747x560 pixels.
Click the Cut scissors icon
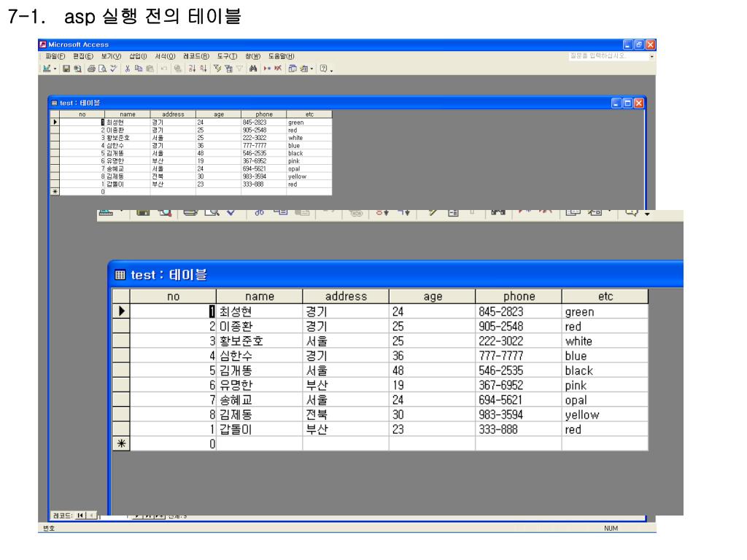click(128, 69)
